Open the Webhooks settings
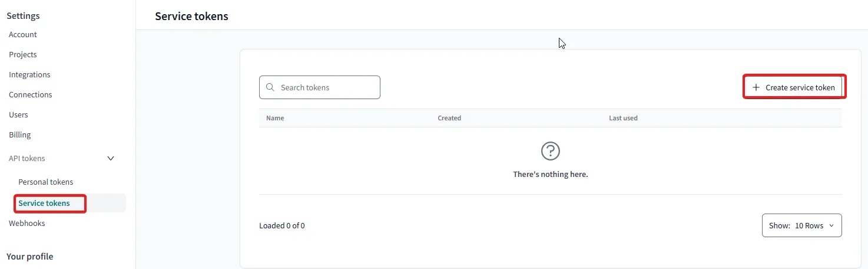 click(x=27, y=223)
